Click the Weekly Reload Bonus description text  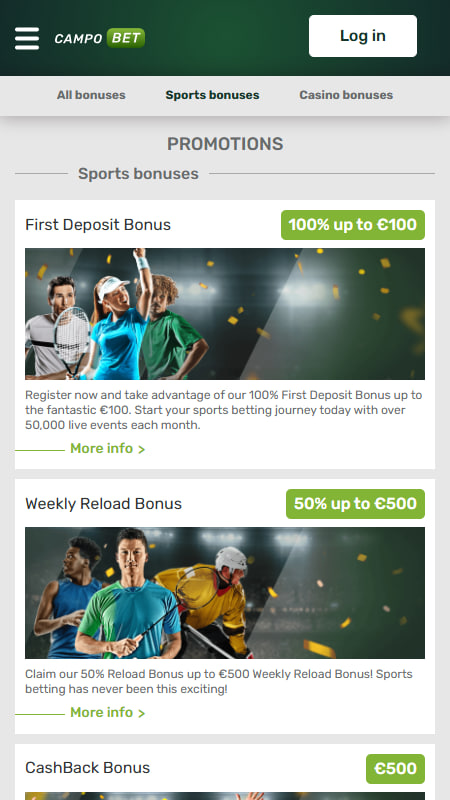coord(219,682)
